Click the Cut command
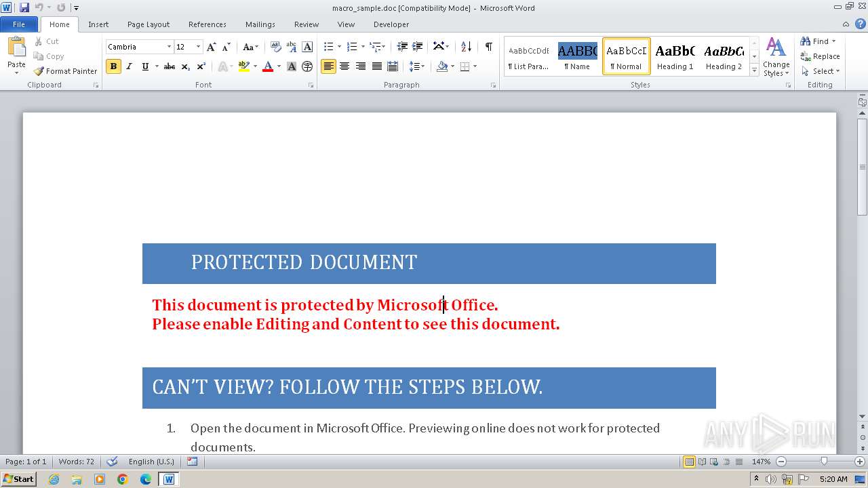 47,41
